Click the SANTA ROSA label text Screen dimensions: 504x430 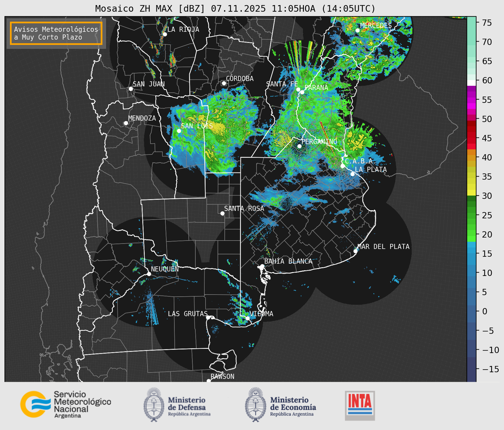[244, 208]
